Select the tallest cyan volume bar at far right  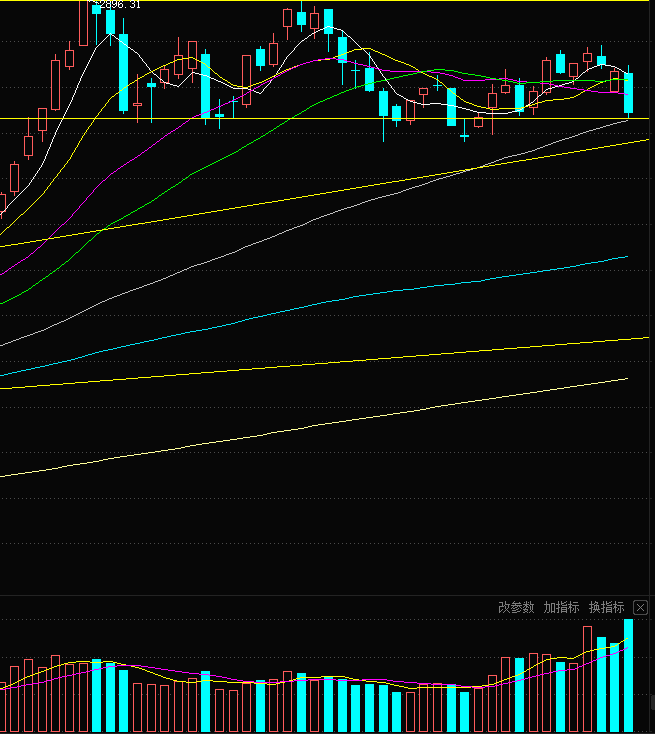pos(628,675)
